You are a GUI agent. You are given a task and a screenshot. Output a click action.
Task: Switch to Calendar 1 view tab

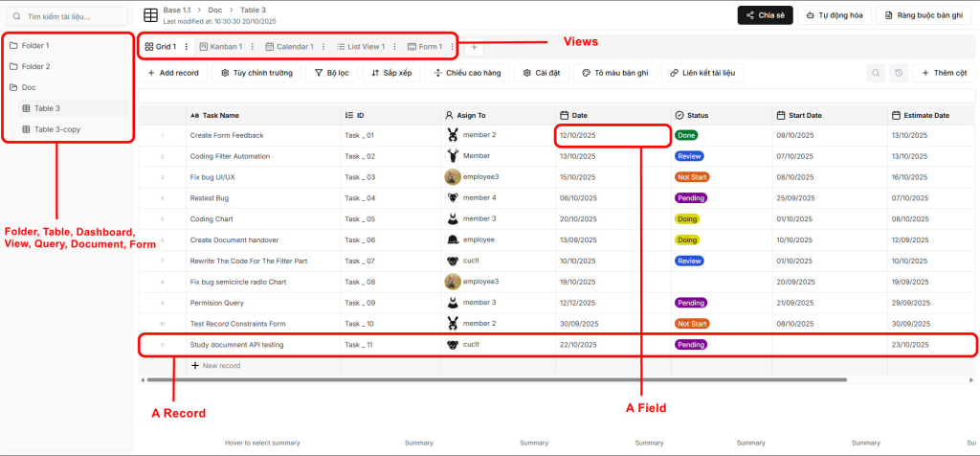(x=288, y=46)
